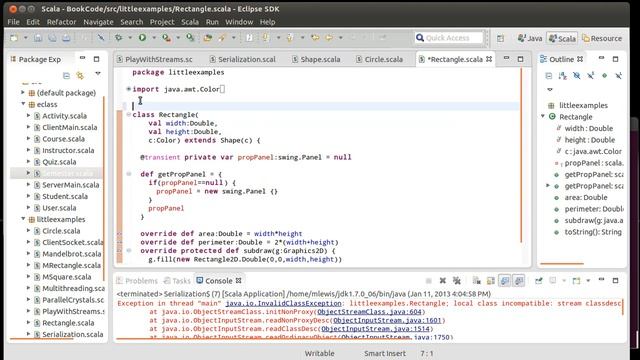Toggle Show Console on standard error change
Viewport: 640px width, 360px height.
519,280
